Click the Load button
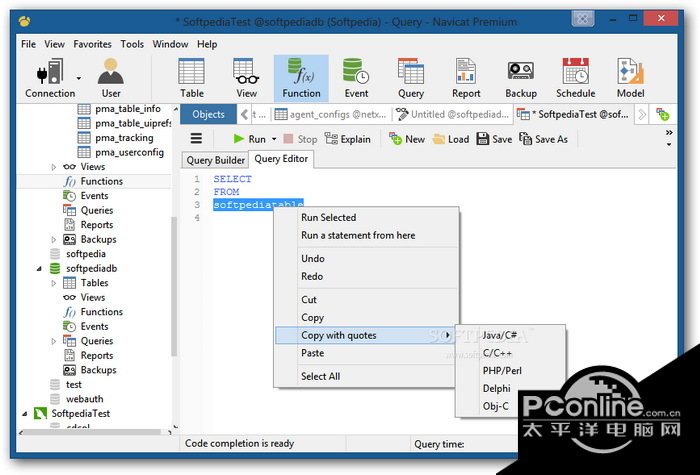This screenshot has width=700, height=475. point(451,139)
